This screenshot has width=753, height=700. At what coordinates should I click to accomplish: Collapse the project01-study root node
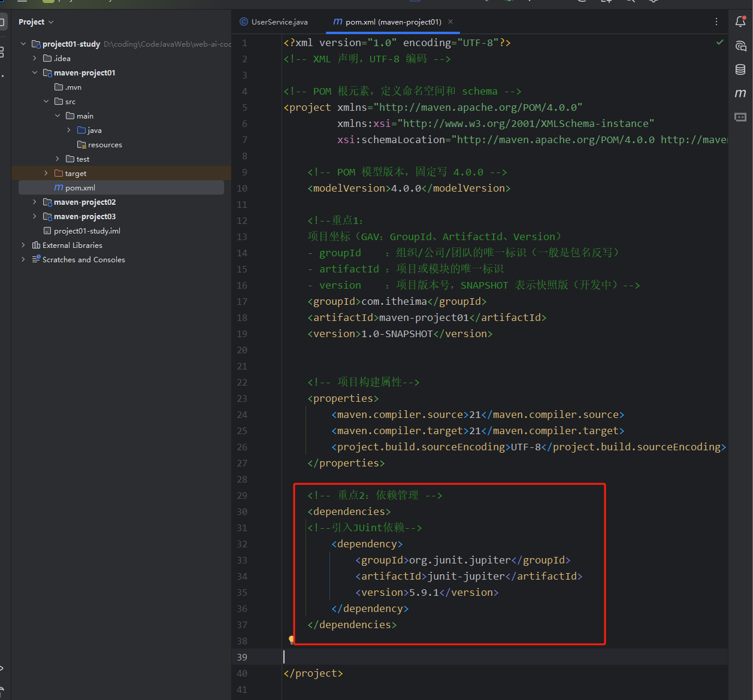[23, 44]
